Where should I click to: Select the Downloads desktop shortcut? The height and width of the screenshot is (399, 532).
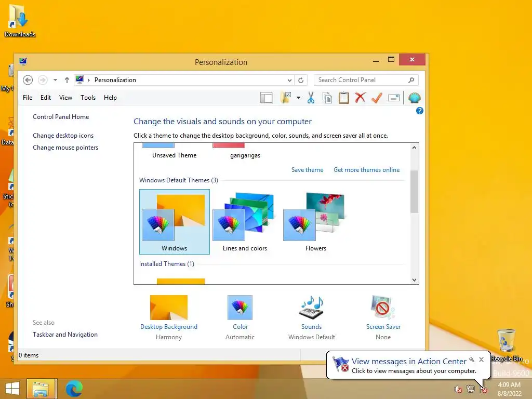[x=20, y=20]
